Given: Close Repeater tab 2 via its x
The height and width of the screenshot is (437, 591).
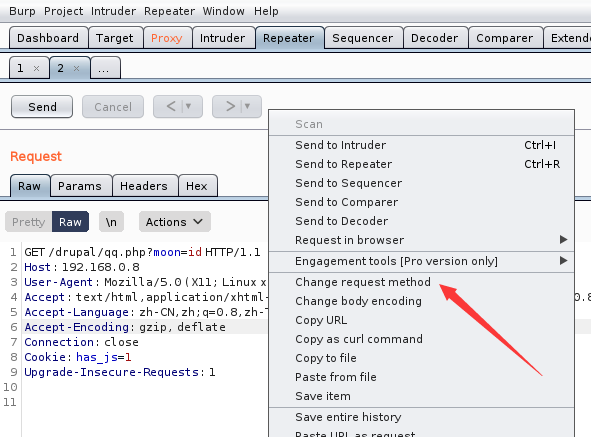Looking at the screenshot, I should pos(77,69).
